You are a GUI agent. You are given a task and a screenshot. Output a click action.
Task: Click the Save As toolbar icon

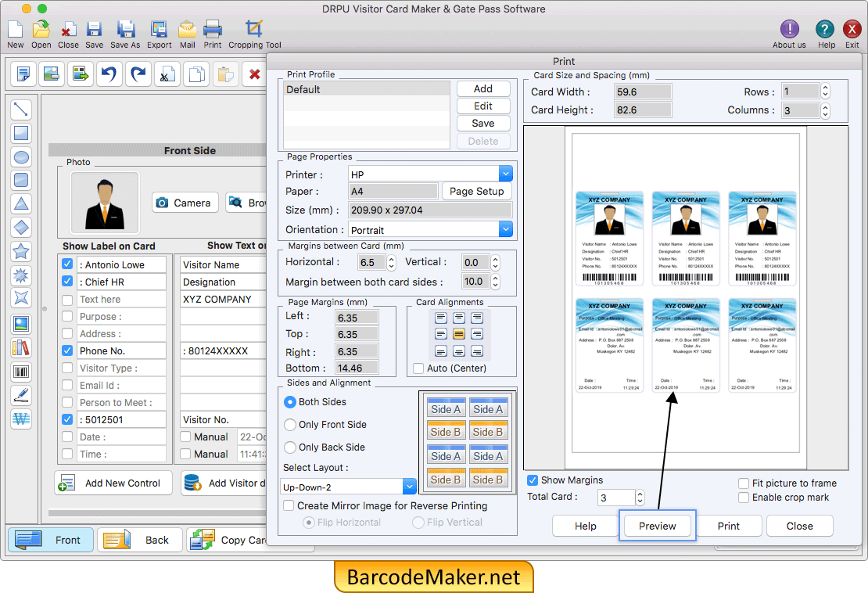[x=126, y=30]
